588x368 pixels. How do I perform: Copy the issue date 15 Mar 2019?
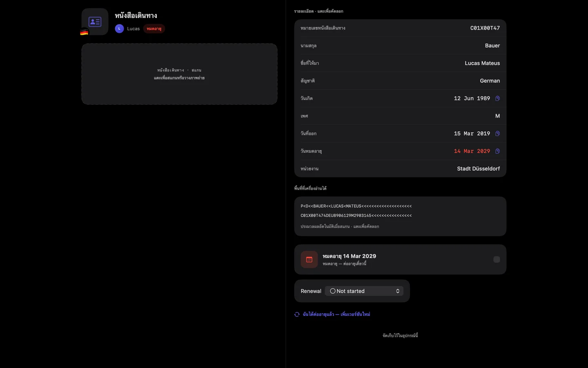497,134
